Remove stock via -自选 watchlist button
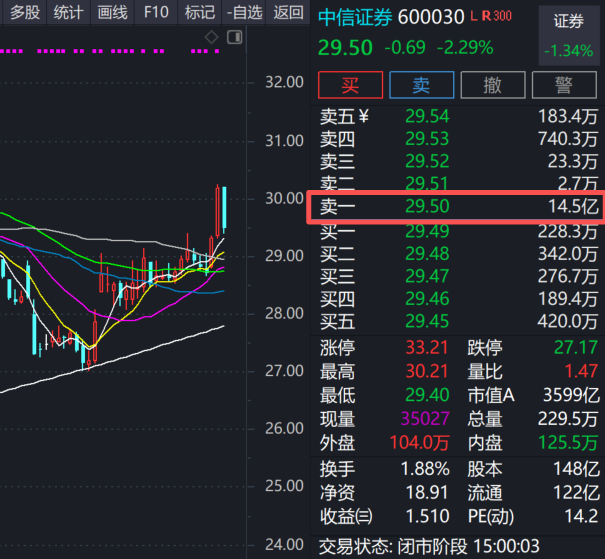 pos(245,12)
